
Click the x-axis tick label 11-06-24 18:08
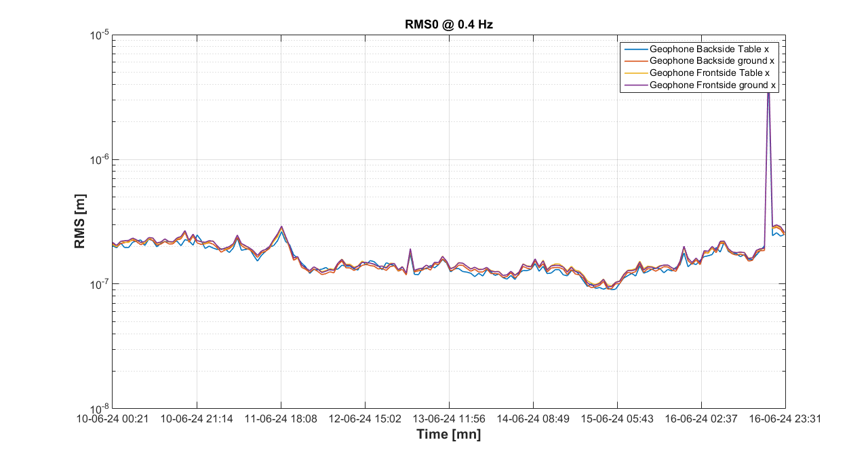click(281, 419)
